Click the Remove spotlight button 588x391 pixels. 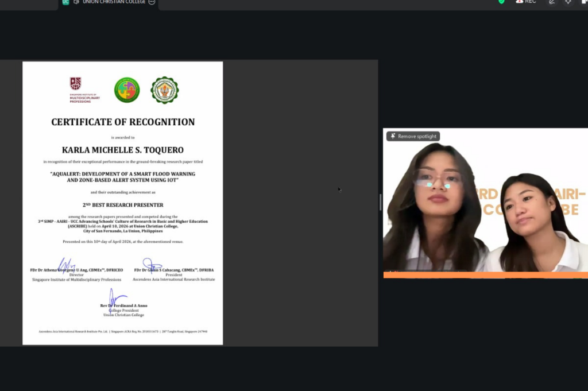[x=413, y=136]
